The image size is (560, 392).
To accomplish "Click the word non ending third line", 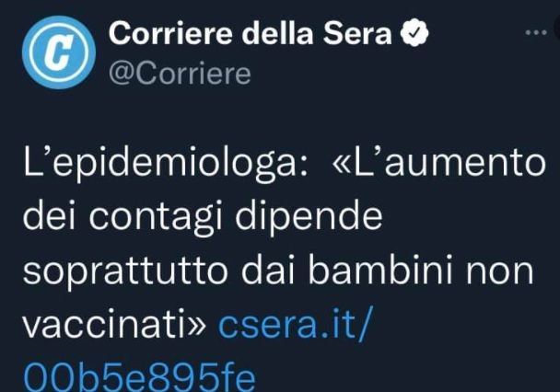I will pos(499,271).
